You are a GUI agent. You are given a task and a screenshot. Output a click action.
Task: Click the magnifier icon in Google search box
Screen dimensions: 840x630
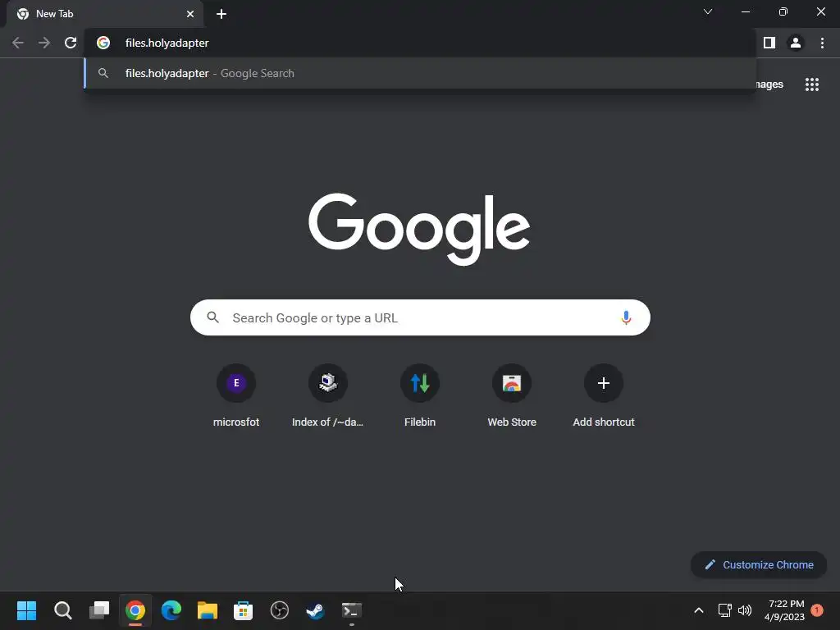click(212, 317)
